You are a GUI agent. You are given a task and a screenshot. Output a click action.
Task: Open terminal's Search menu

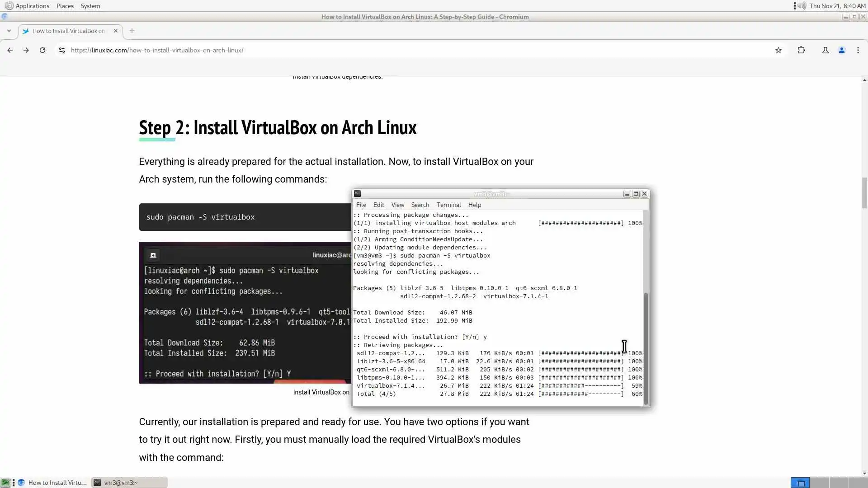pyautogui.click(x=420, y=205)
